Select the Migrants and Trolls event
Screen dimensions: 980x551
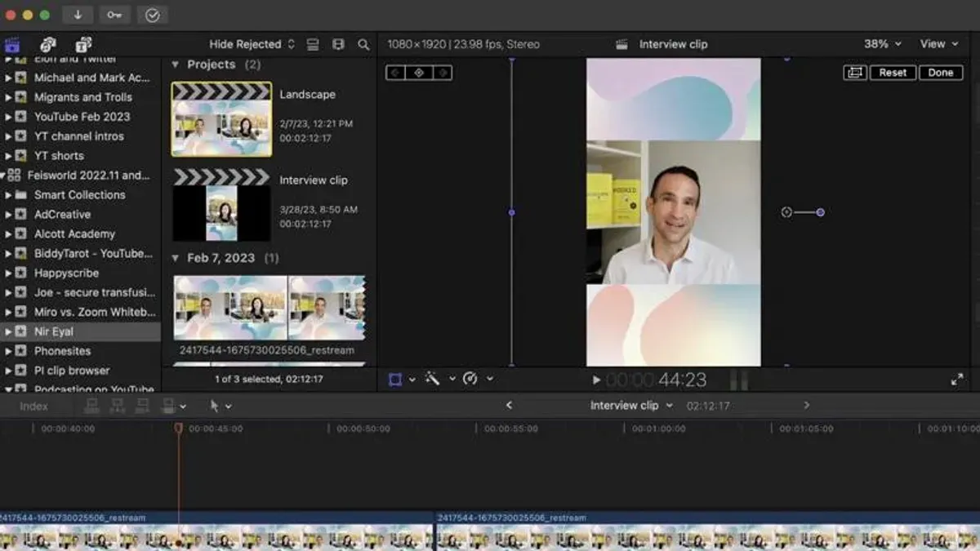pos(82,97)
